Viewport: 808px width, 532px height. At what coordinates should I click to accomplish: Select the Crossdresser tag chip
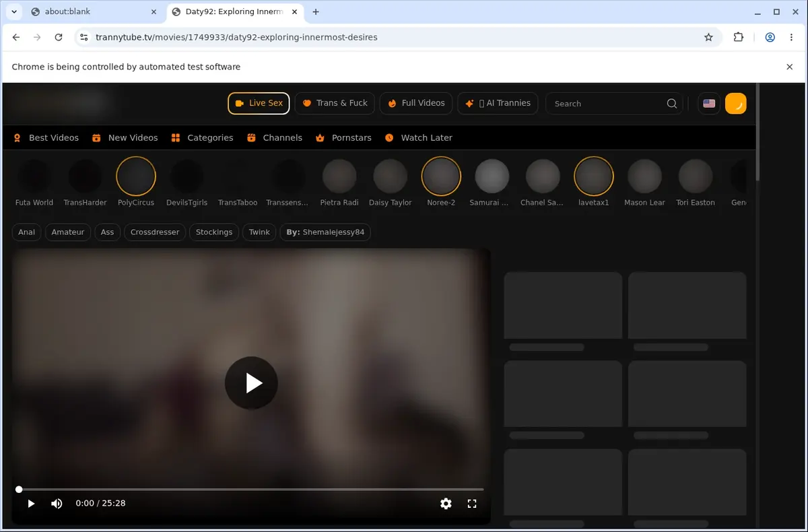coord(155,232)
